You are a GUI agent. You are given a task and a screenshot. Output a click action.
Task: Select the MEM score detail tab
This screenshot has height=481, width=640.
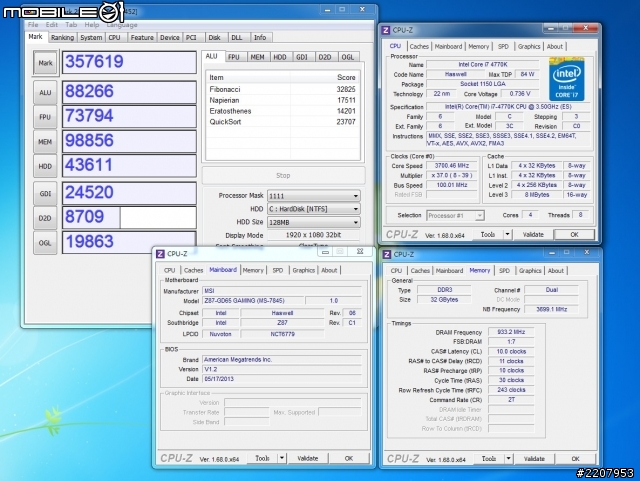257,57
